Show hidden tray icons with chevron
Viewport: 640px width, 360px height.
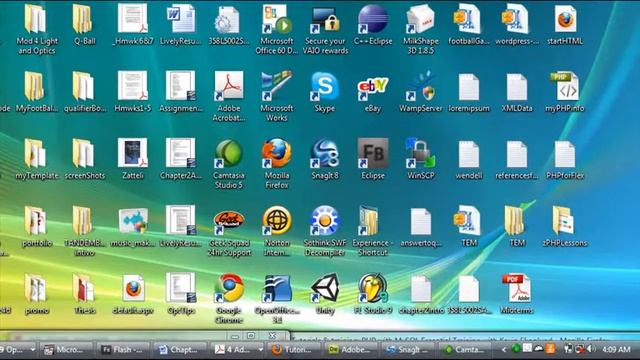tap(504, 350)
